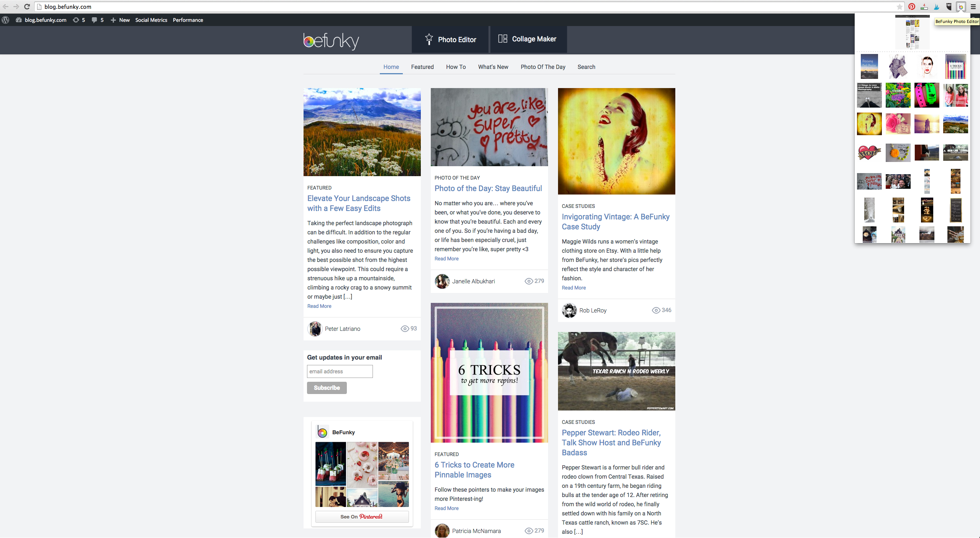This screenshot has width=980, height=538.
Task: Click the email address input field
Action: tap(340, 371)
